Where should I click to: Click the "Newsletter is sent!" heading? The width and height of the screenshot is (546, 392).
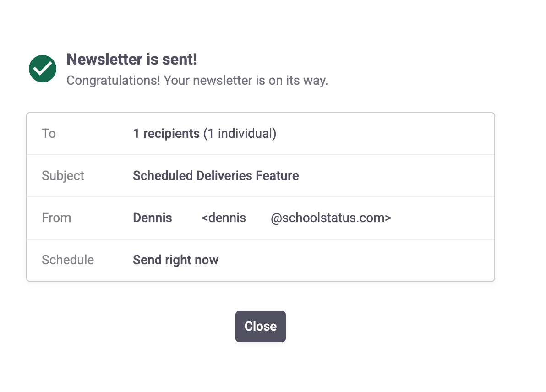tap(131, 60)
